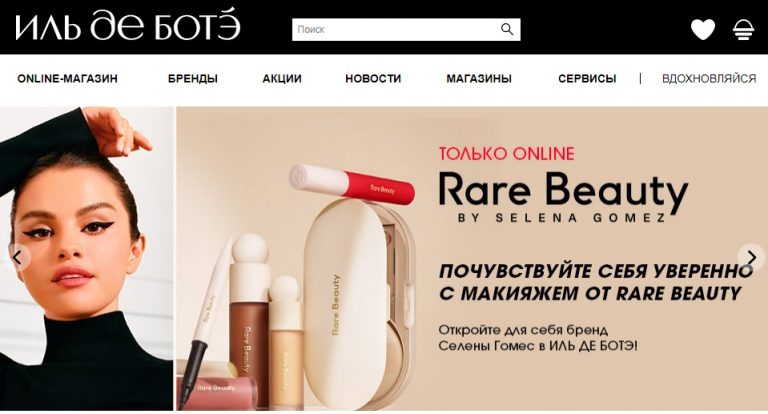768x414 pixels.
Task: Select АКЦИИ in the navigation bar
Action: click(282, 78)
